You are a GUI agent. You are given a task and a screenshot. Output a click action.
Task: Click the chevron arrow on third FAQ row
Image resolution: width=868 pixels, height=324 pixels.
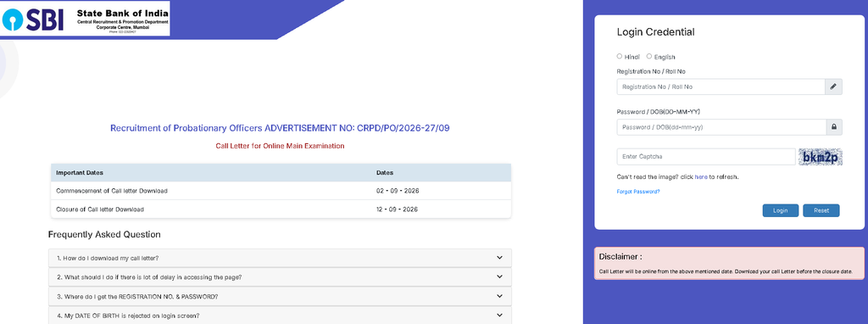[499, 296]
